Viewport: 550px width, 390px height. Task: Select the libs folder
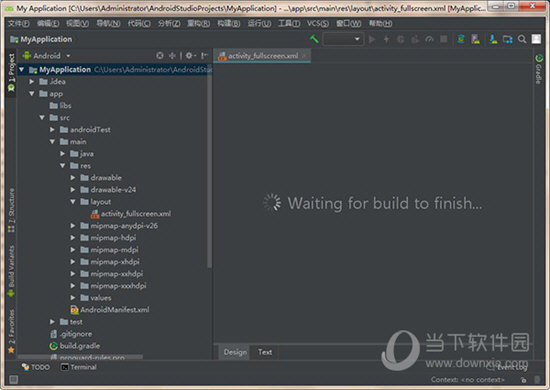(x=60, y=106)
